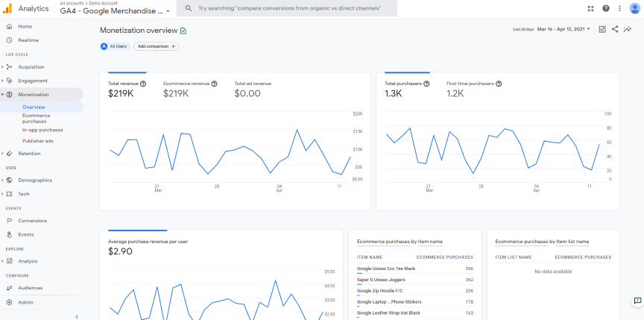Click the Engagement tag icon
Image resolution: width=644 pixels, height=320 pixels.
pos(9,81)
